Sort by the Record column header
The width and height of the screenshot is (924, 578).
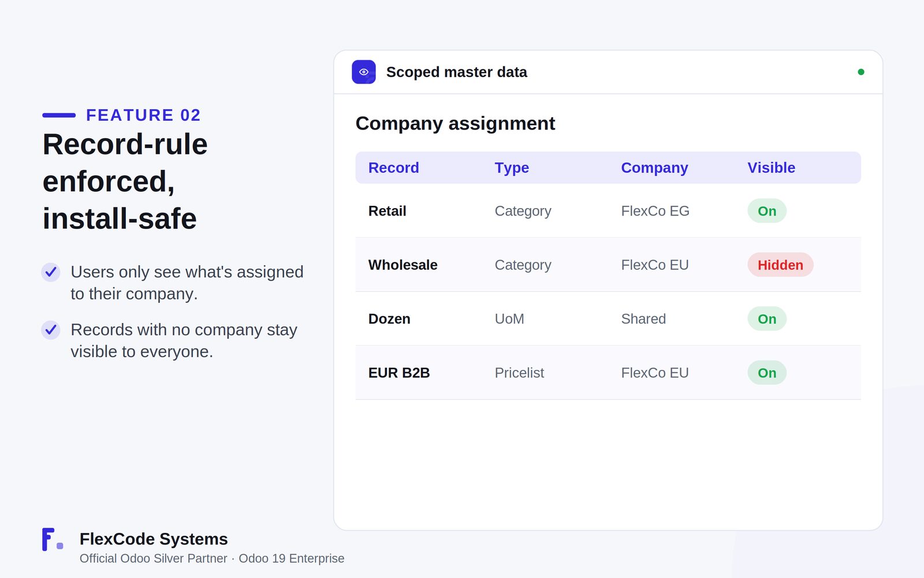tap(394, 168)
